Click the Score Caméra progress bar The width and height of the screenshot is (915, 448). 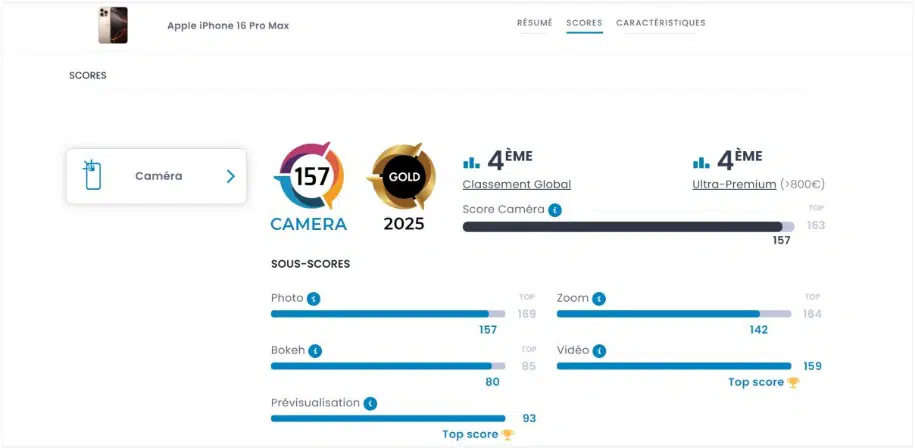[x=628, y=227]
